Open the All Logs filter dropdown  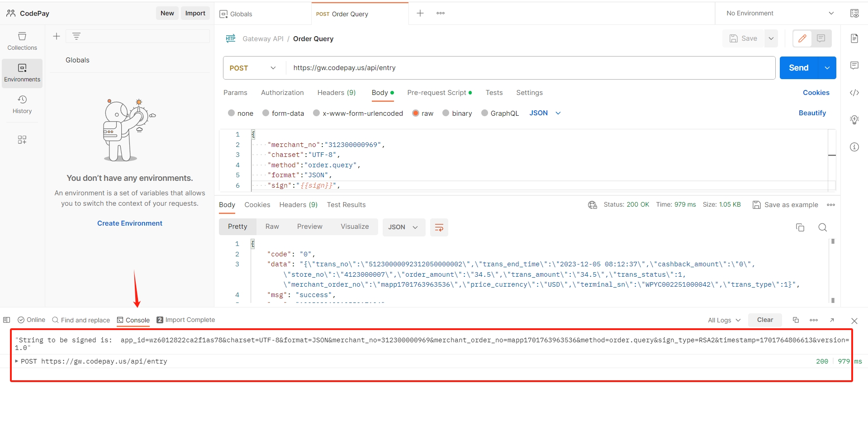(x=723, y=320)
